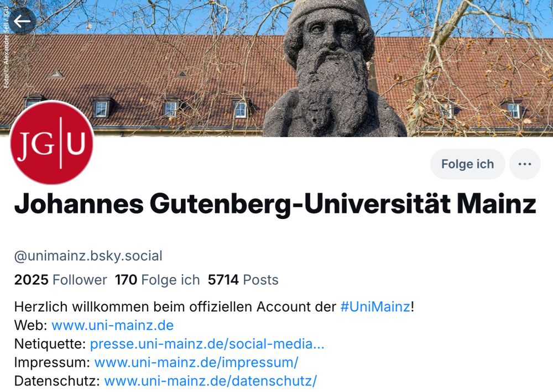Open the three-dot options menu

click(524, 164)
